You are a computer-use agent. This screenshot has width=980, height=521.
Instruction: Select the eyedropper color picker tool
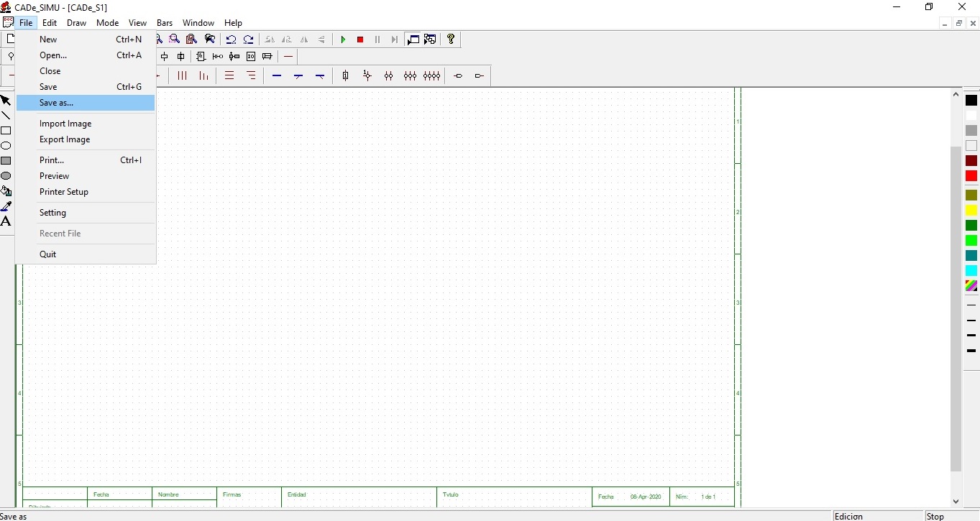point(6,206)
